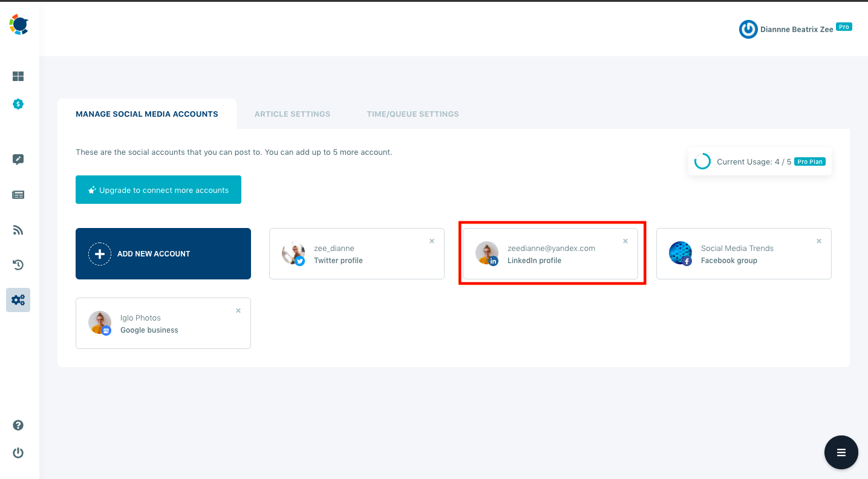Click Upgrade to connect more accounts
The height and width of the screenshot is (479, 868).
point(158,189)
